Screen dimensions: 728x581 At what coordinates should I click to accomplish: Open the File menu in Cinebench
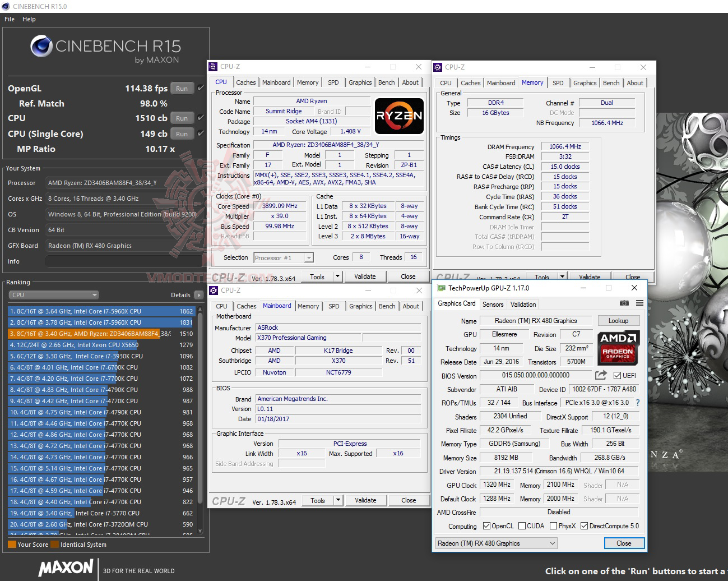pyautogui.click(x=9, y=19)
